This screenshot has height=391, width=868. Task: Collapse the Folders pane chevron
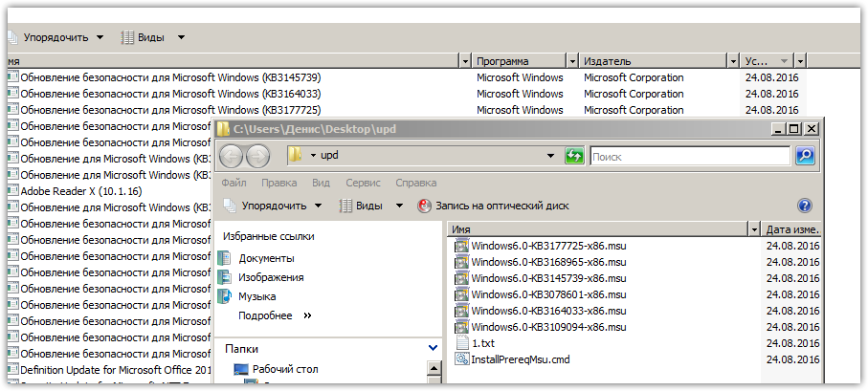point(434,349)
